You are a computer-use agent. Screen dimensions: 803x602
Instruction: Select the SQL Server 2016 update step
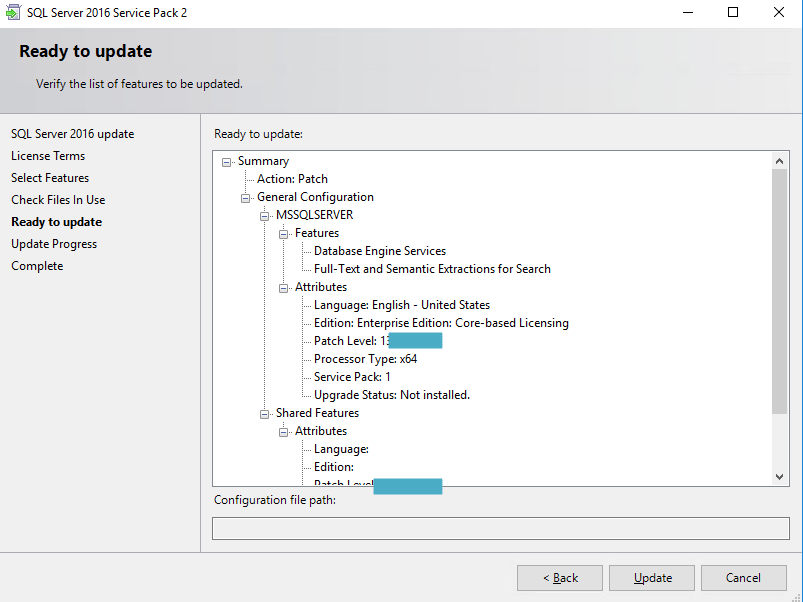tap(73, 134)
